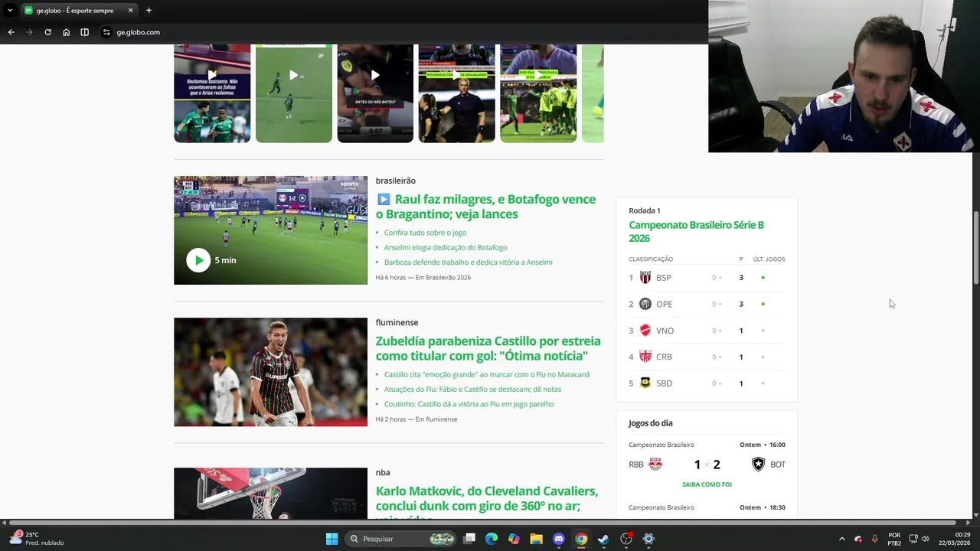980x551 pixels.
Task: Select the VNO team crest in standings
Action: click(645, 331)
